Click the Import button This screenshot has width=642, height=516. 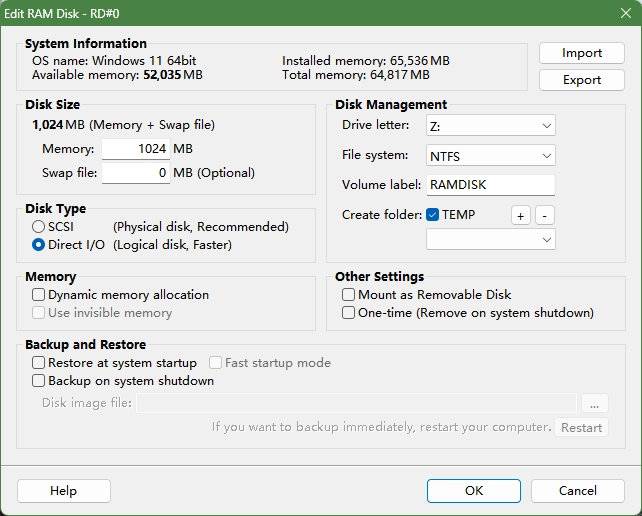[581, 53]
